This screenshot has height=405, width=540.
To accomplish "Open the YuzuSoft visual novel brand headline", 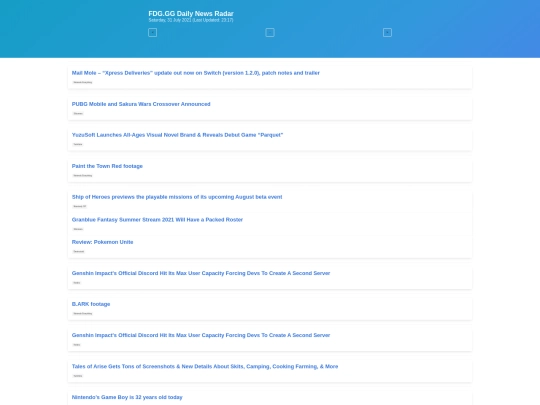I will (177, 135).
